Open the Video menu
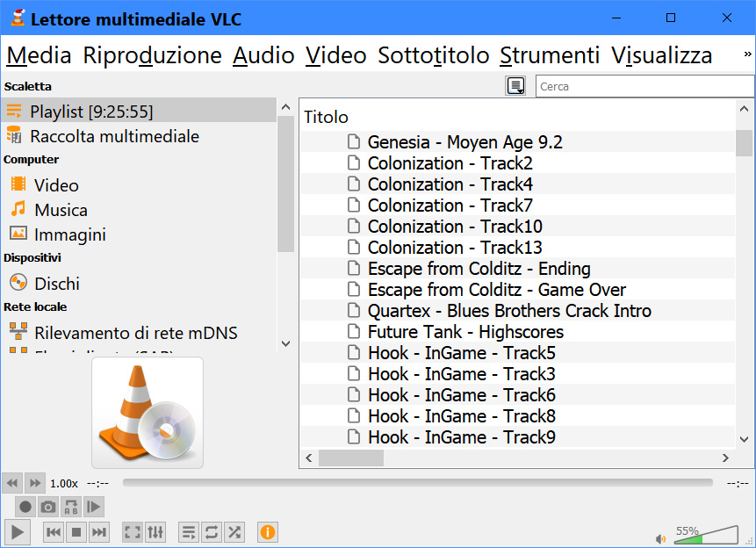Screen dimensions: 756x548 (x=336, y=55)
